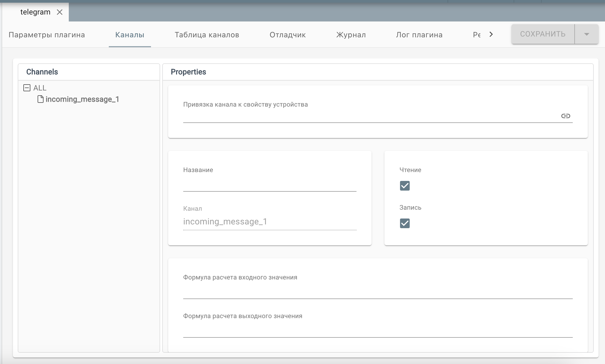Switch to the Лог плагина tab

click(419, 35)
